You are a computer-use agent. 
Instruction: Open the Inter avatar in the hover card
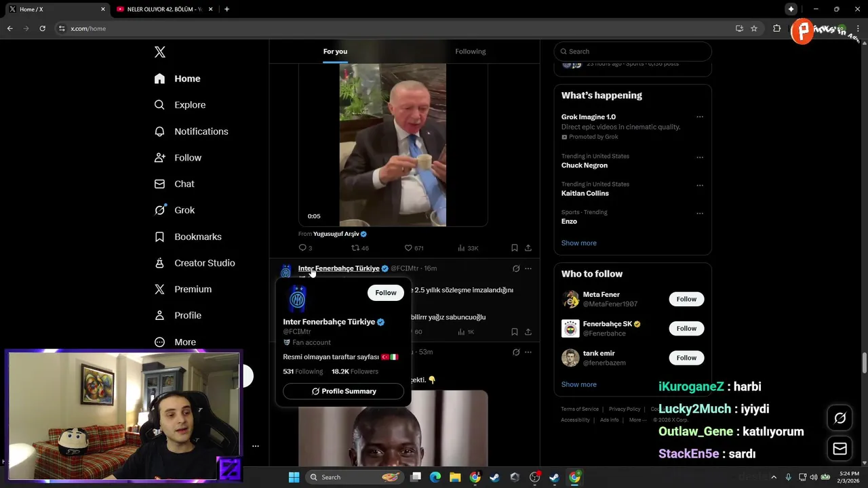click(x=297, y=299)
